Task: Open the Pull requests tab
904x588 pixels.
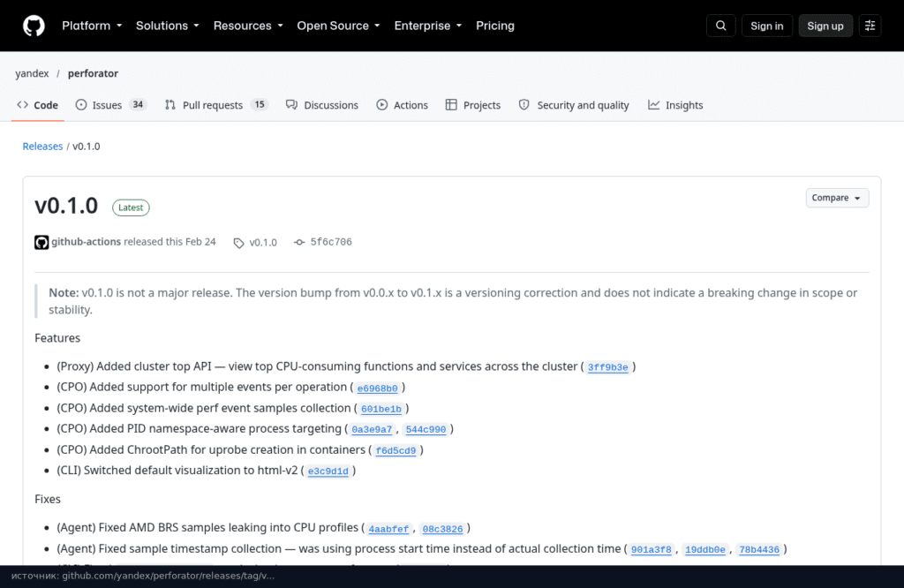Action: coord(216,105)
